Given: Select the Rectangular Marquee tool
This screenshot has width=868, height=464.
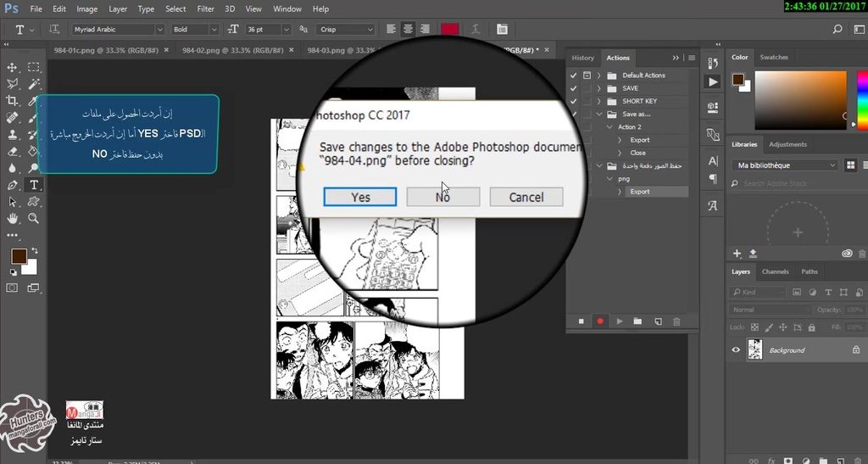Looking at the screenshot, I should [34, 68].
